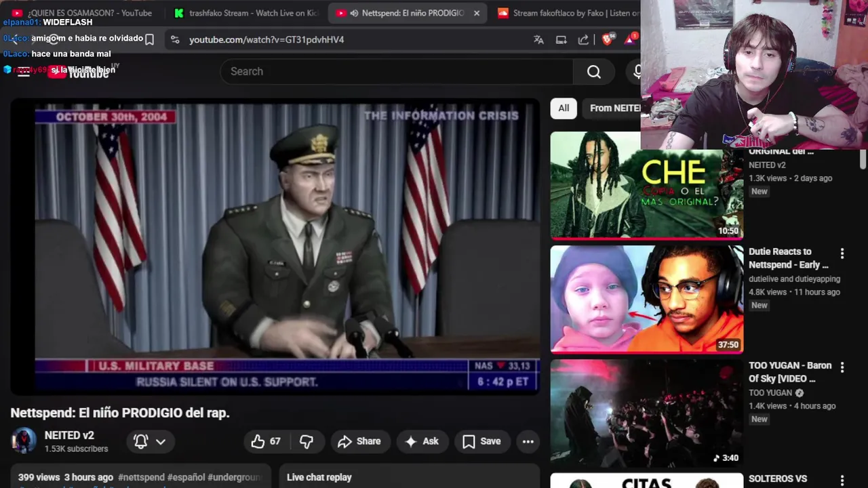Select the From NEITED filter chip
868x488 pixels.
point(612,108)
